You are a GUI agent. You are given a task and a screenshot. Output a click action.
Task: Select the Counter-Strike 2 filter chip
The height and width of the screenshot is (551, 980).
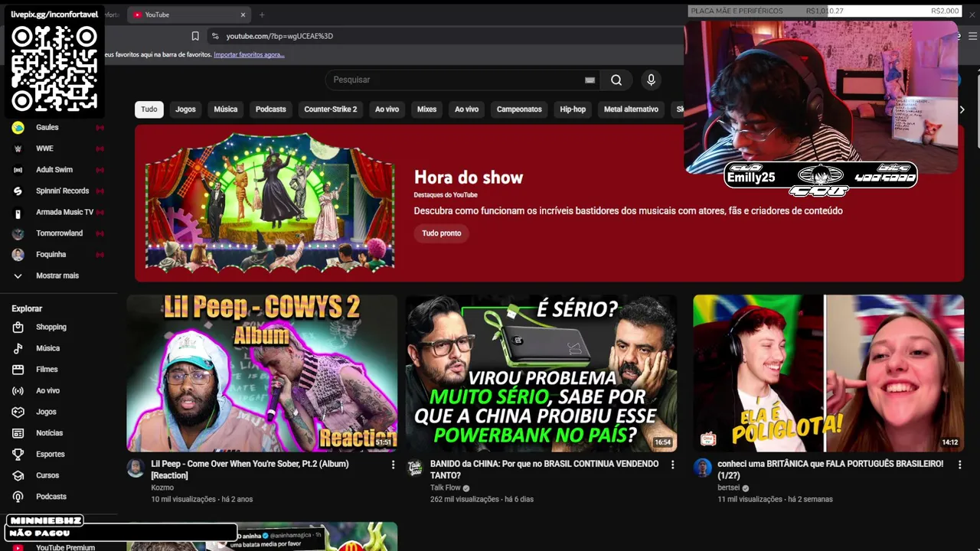click(331, 109)
